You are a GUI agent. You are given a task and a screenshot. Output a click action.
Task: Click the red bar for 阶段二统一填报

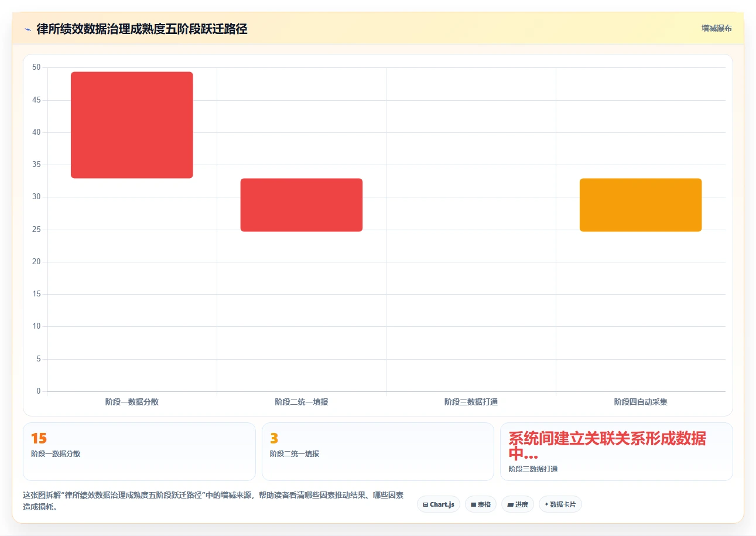(302, 205)
